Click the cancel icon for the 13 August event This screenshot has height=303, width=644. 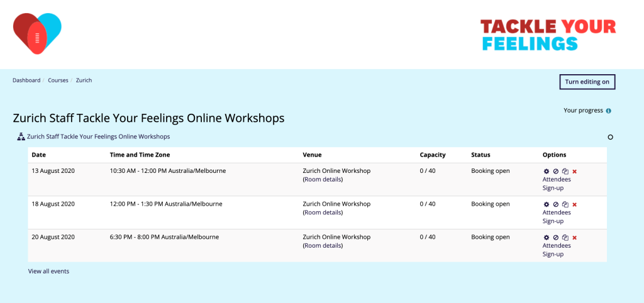pos(555,171)
